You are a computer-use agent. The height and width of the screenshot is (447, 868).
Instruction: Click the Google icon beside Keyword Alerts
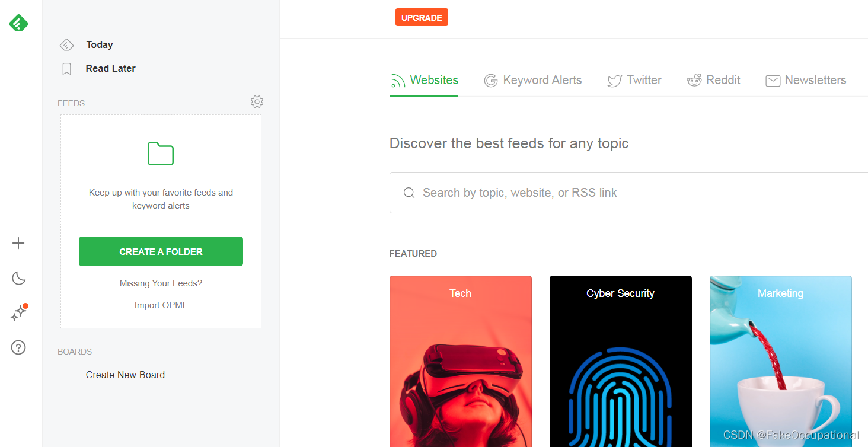[490, 81]
